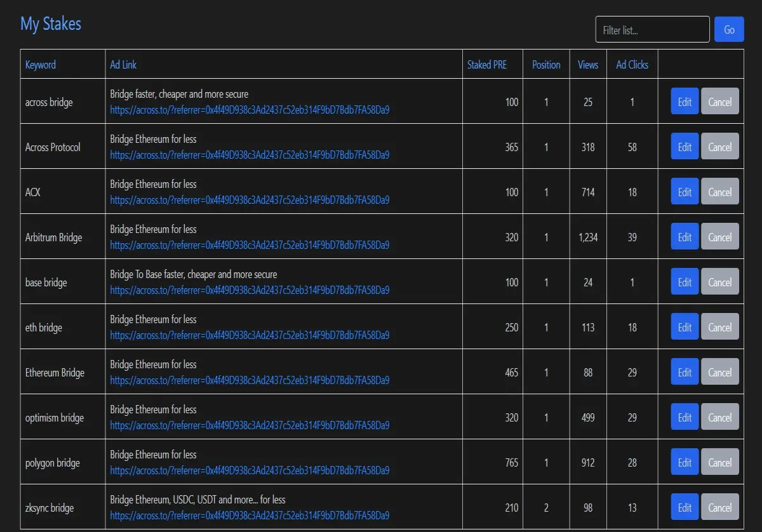Image resolution: width=762 pixels, height=532 pixels.
Task: Sort by the Position column header
Action: click(546, 65)
